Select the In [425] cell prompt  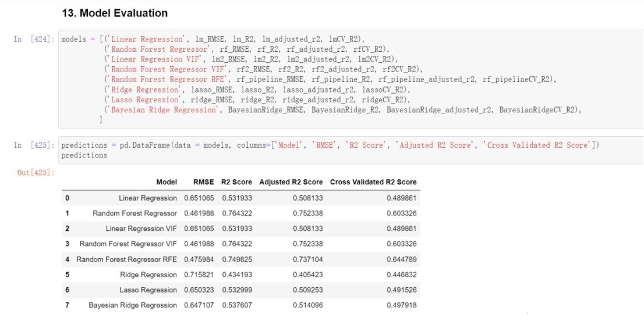click(34, 145)
